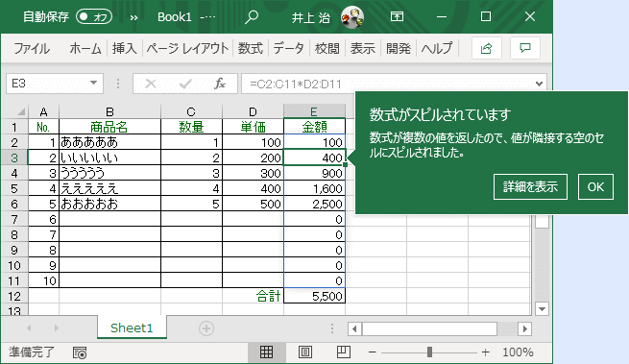The height and width of the screenshot is (364, 629).
Task: Switch to the 数式 ribbon tab
Action: 251,49
